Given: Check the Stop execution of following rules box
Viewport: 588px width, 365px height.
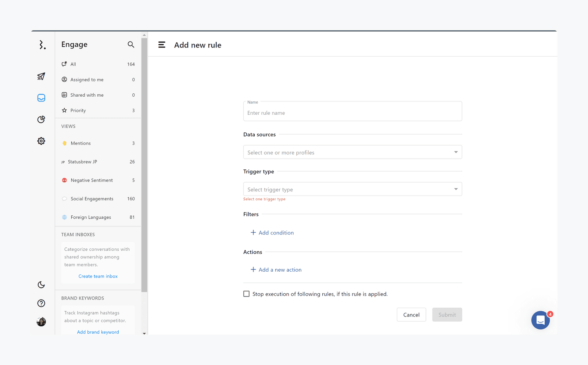Looking at the screenshot, I should (247, 294).
